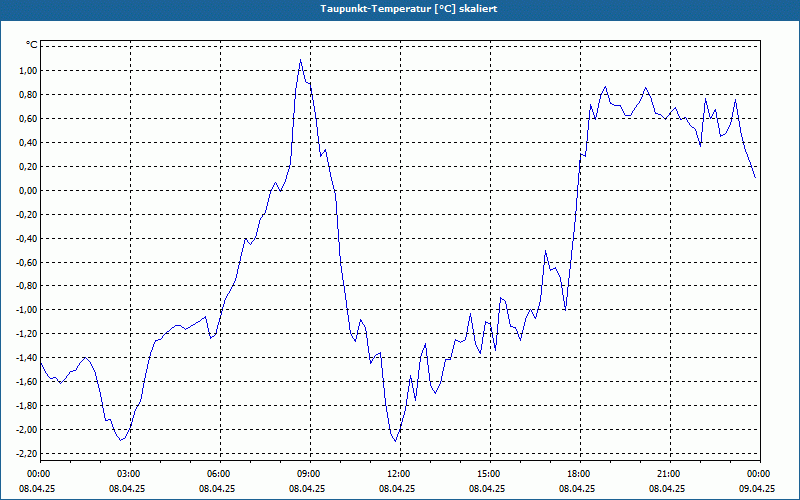Select the 1,00 y-axis label

(x=29, y=71)
